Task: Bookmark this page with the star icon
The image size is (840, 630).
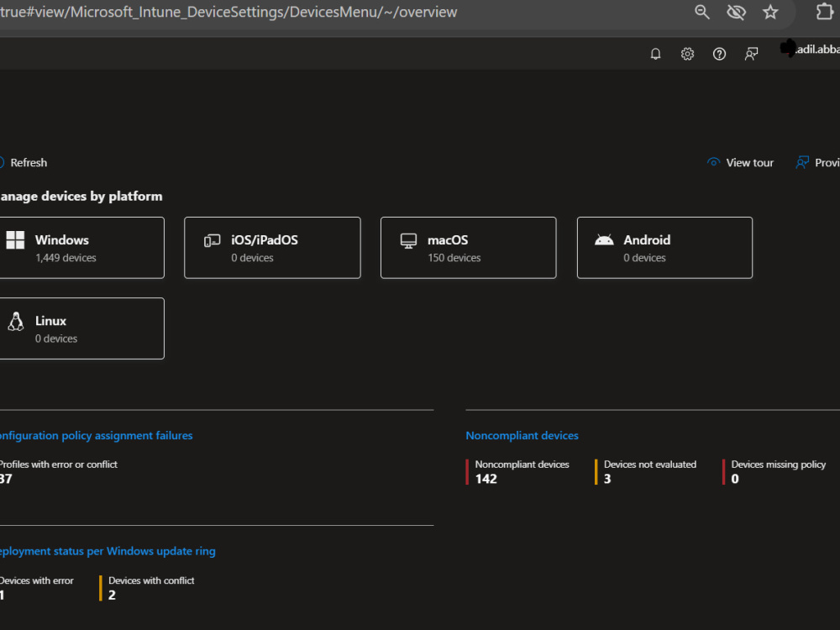Action: coord(770,13)
